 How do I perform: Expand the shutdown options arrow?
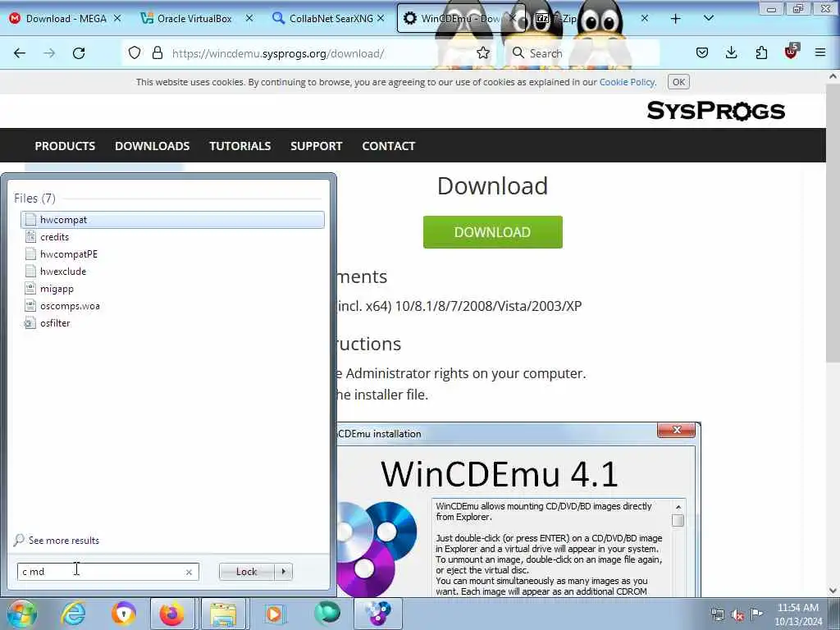(283, 572)
